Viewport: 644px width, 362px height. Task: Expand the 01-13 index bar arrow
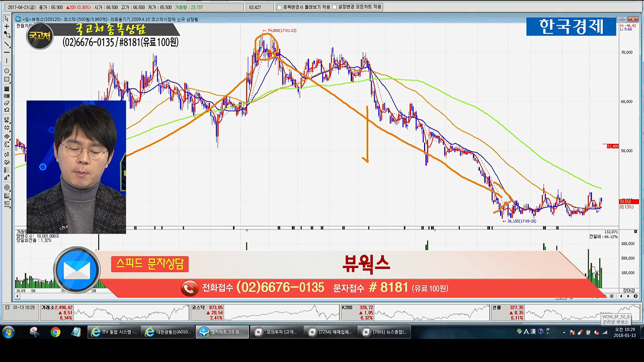tap(7, 307)
